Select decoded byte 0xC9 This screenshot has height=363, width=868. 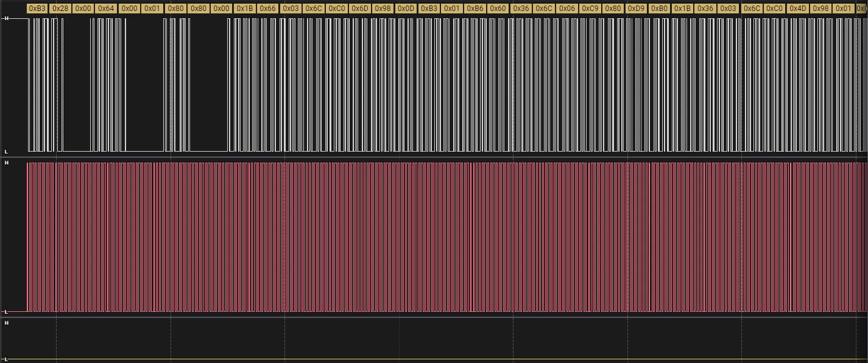point(590,9)
